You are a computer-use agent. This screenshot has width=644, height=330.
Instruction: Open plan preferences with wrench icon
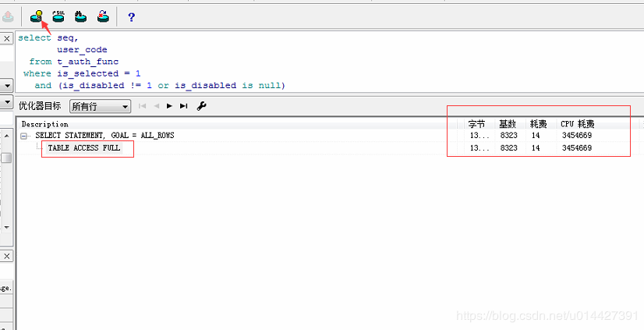point(201,106)
